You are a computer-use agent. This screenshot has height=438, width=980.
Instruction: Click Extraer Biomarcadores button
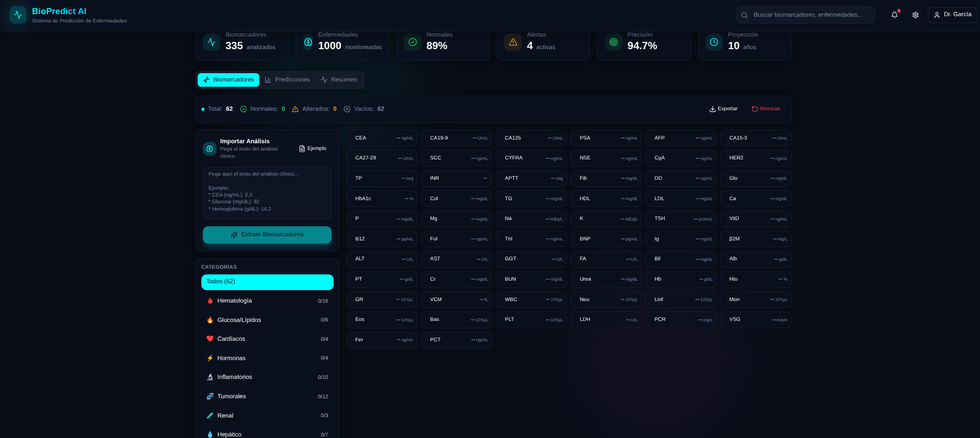coord(267,235)
